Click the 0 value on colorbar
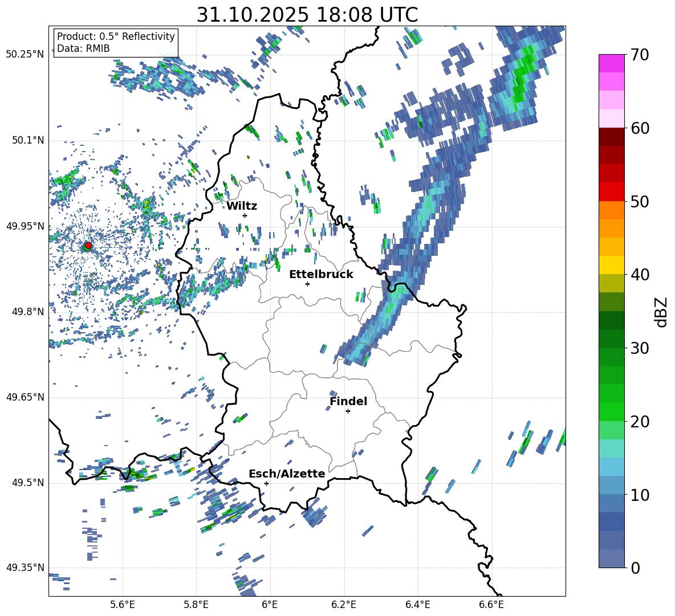Screen dimensions: 675x616 [x=636, y=568]
